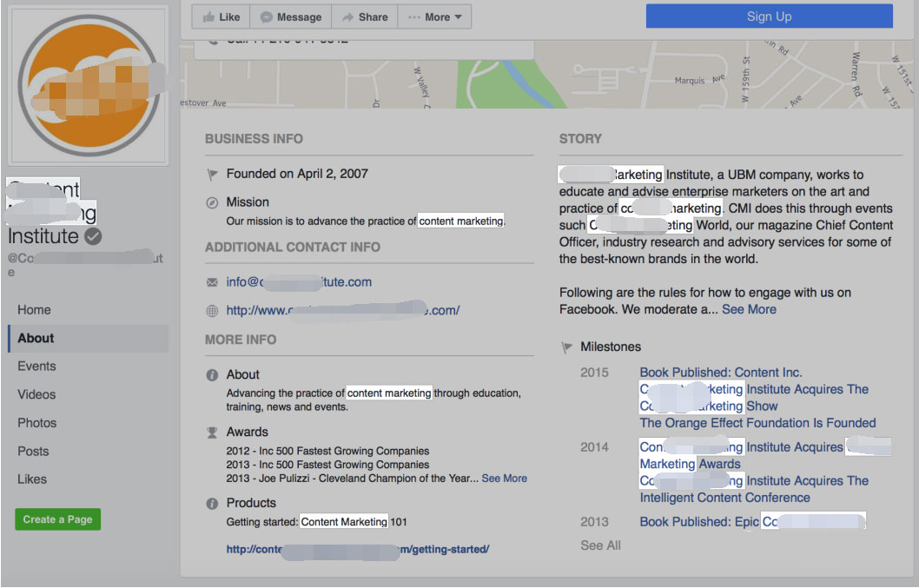Screen dimensions: 919x588
Task: Click the envelope icon beside the email
Action: point(212,282)
